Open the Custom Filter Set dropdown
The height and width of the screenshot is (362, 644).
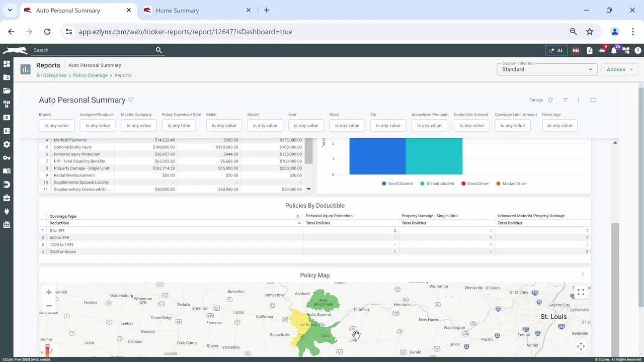(x=546, y=69)
